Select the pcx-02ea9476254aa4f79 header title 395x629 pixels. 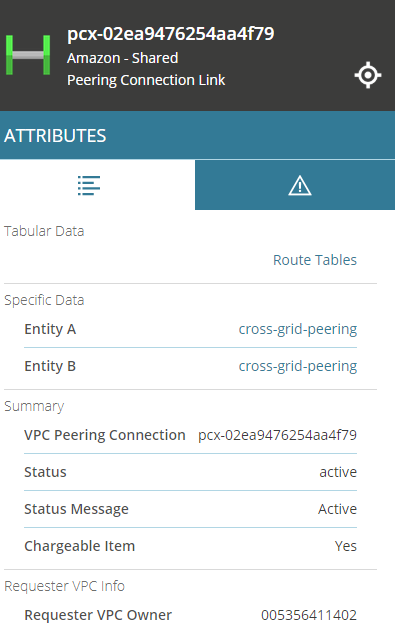[170, 34]
